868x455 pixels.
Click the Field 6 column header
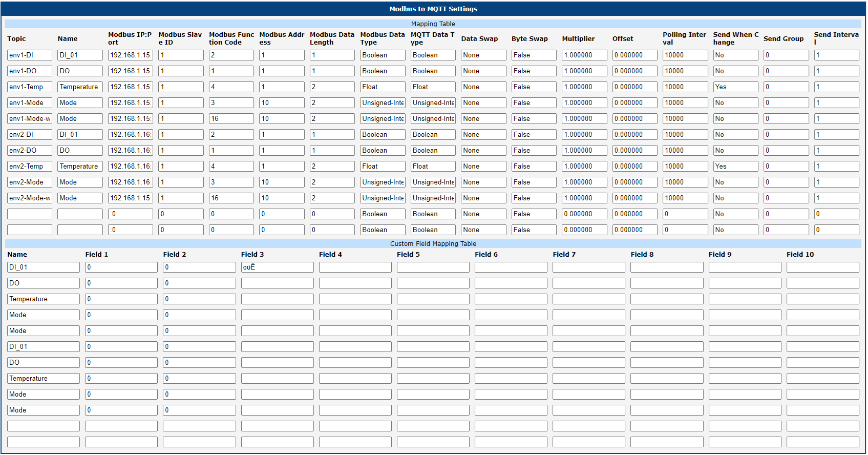486,254
